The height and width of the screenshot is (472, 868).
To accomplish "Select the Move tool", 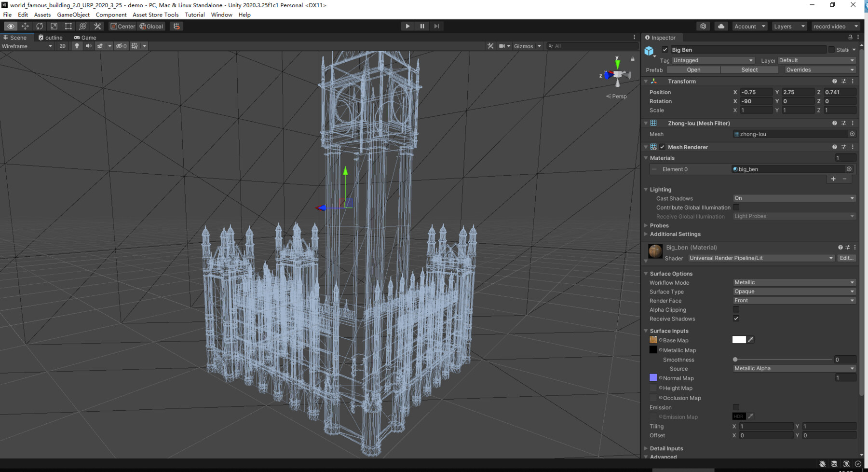I will [x=25, y=26].
